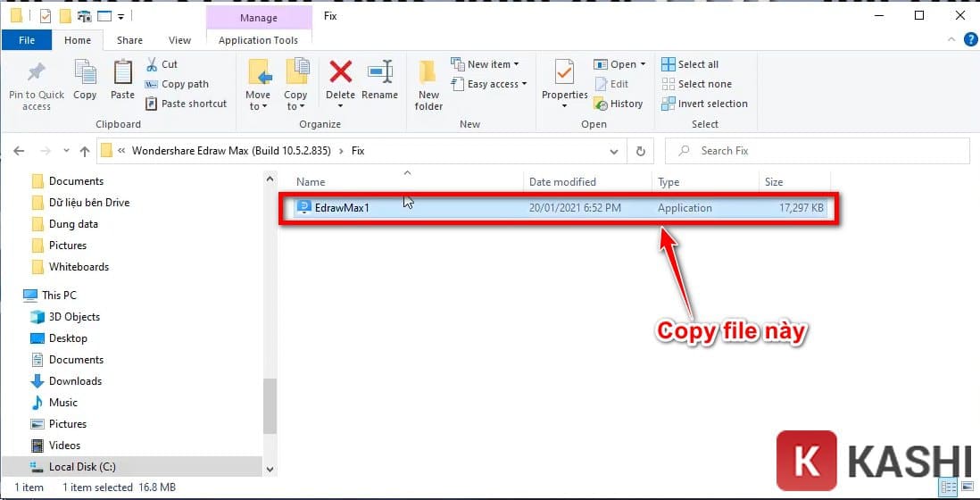Screen dimensions: 980x500
Task: Click the Edit ribbon item
Action: pyautogui.click(x=612, y=84)
